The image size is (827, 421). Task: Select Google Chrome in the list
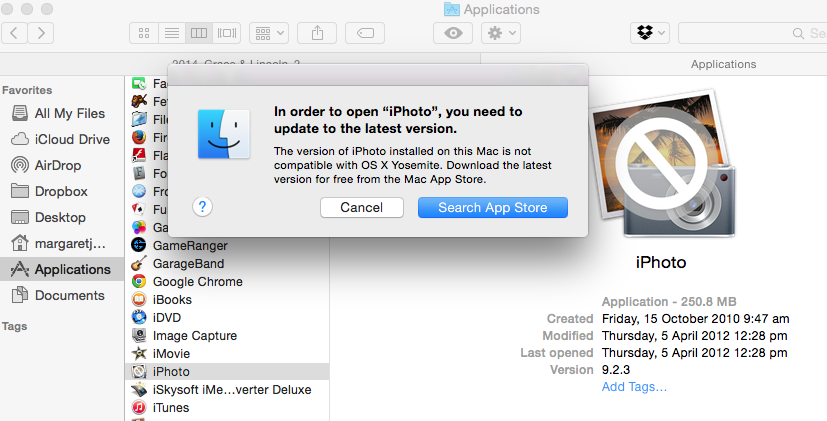[x=227, y=281]
